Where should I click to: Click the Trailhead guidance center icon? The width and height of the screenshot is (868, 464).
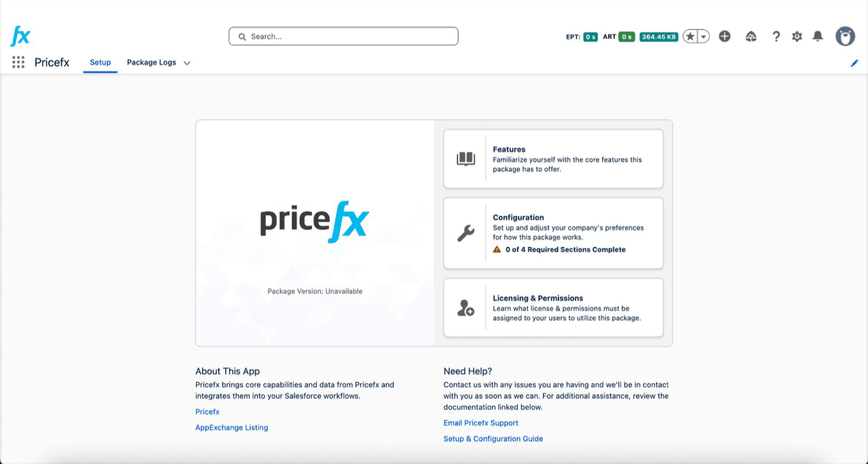(751, 36)
